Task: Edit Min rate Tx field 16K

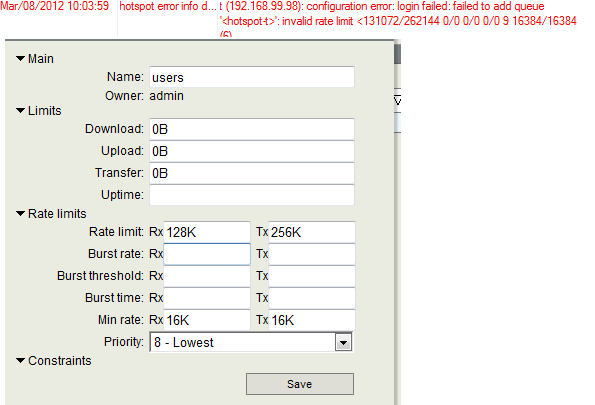Action: click(x=312, y=320)
